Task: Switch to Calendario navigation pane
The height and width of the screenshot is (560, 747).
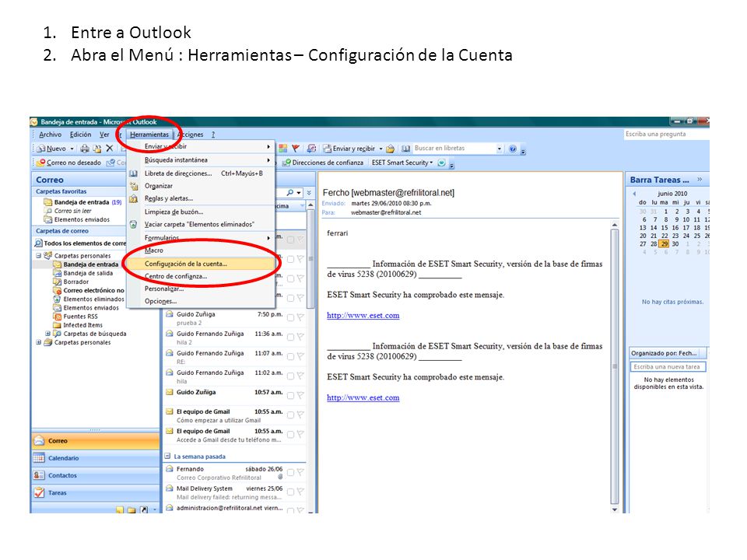Action: (96, 458)
